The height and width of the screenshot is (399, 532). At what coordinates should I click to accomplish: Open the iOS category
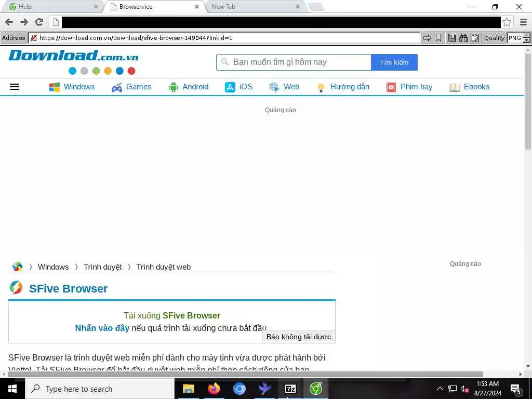(x=238, y=87)
